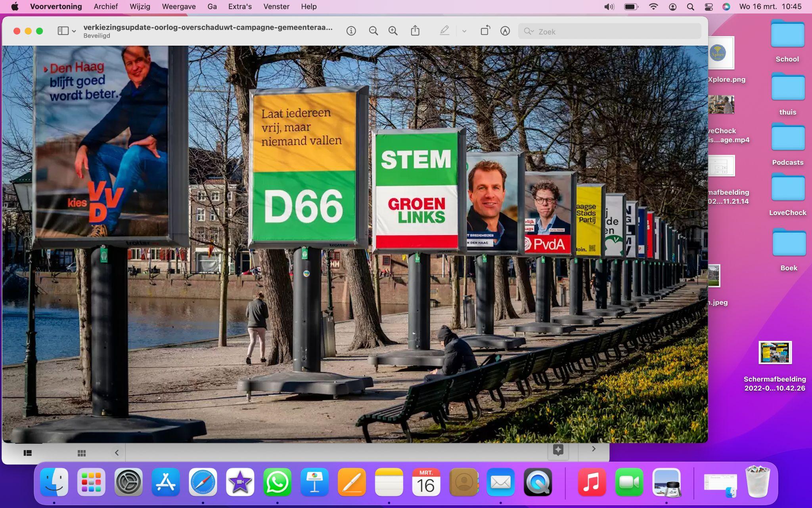812x508 pixels.
Task: Open the Venster menu
Action: tap(276, 6)
